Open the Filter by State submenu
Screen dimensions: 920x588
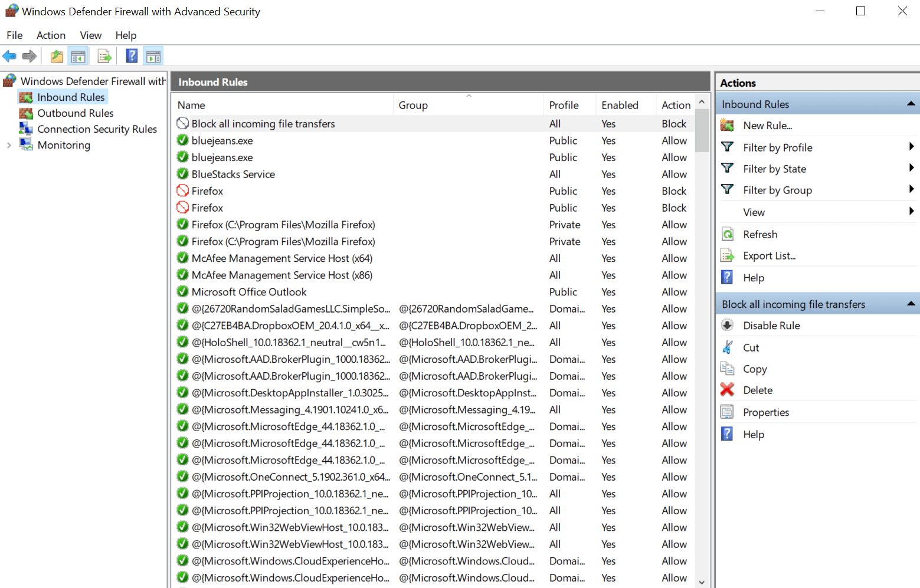click(774, 169)
